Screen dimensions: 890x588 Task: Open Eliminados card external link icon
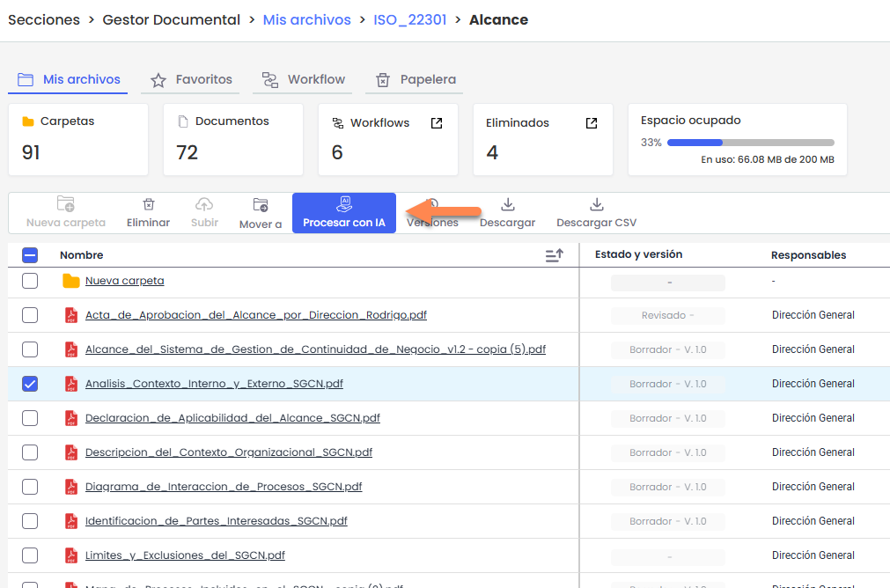tap(592, 123)
